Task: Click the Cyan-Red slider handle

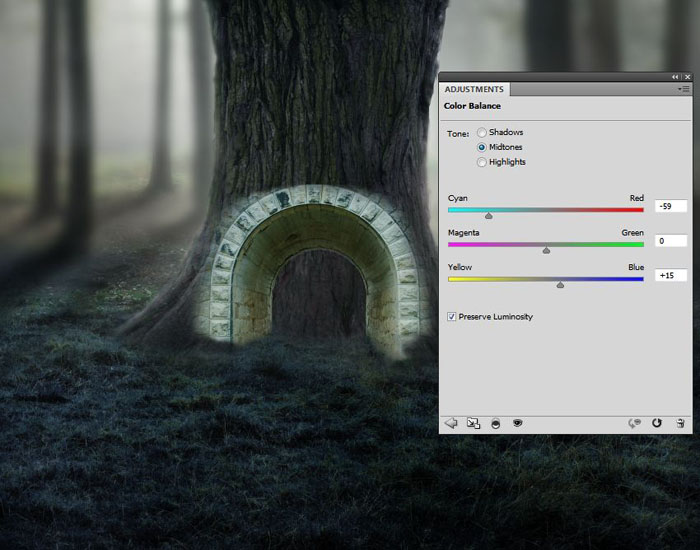Action: coord(489,216)
